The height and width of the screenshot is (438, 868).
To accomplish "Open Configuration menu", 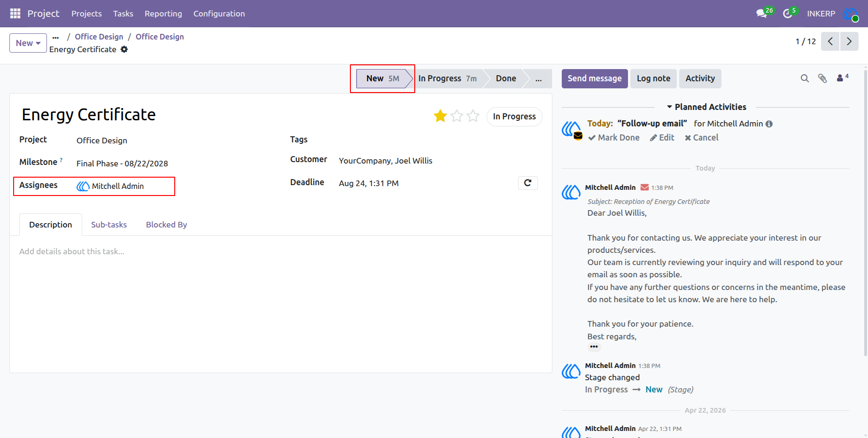I will point(219,14).
